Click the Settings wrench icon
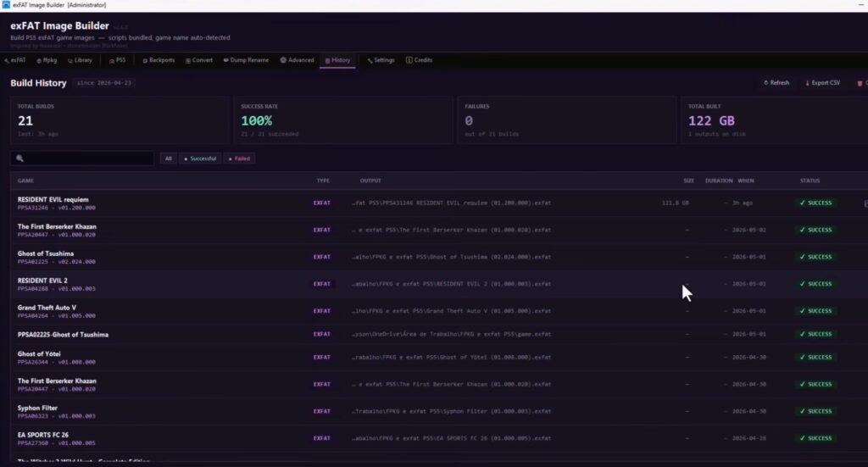 (370, 60)
